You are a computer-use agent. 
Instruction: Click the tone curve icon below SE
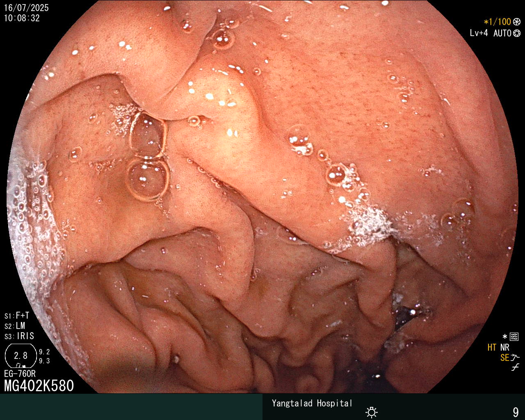point(515,367)
